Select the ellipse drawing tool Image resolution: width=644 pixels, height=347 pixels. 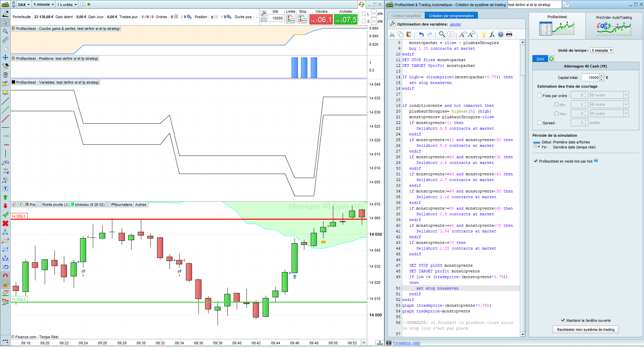click(5, 241)
